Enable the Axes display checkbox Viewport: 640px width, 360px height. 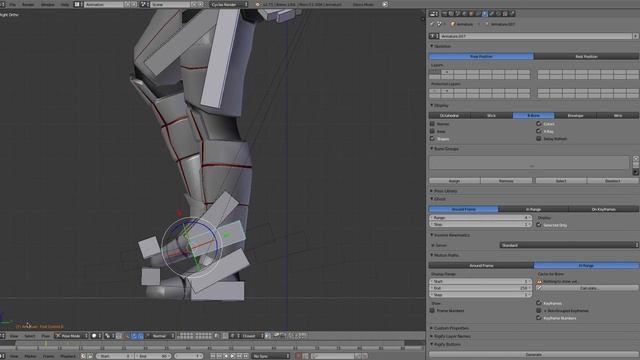tap(432, 131)
